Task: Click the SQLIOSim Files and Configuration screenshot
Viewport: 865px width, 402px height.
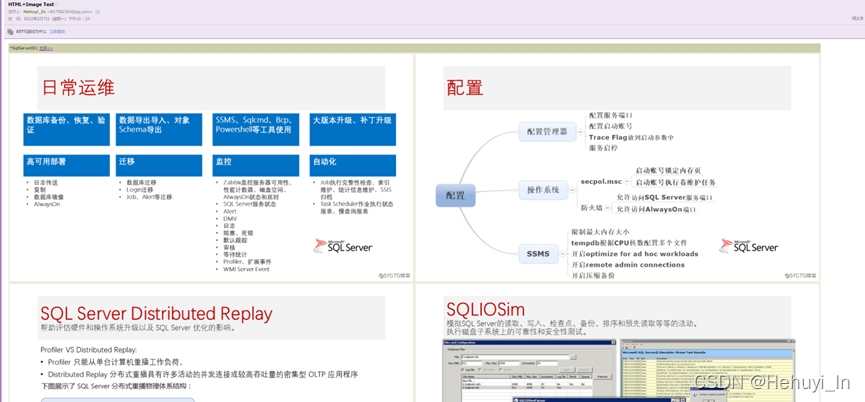Action: tap(529, 371)
